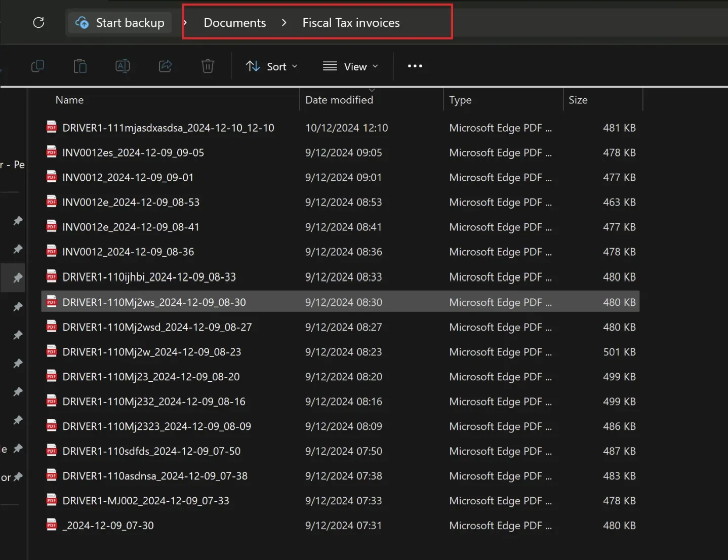Click PDF icon of DRIVER1-MJ002 file

coord(52,500)
